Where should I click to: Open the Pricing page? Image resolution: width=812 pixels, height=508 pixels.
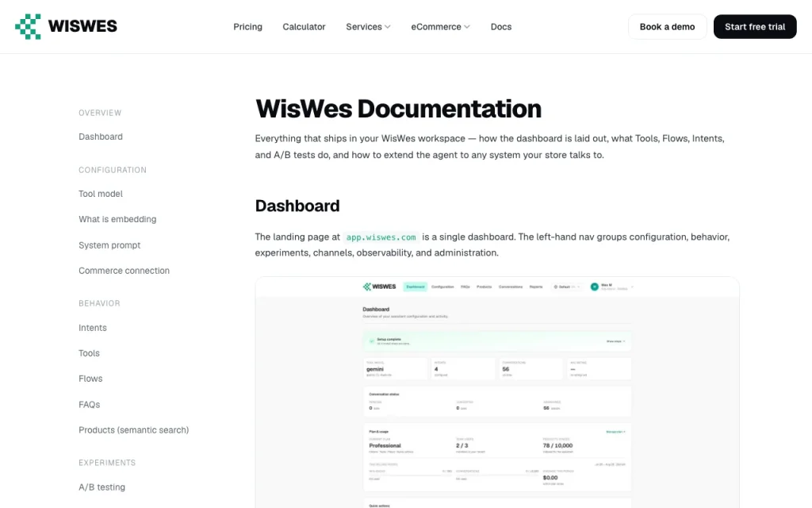(247, 26)
